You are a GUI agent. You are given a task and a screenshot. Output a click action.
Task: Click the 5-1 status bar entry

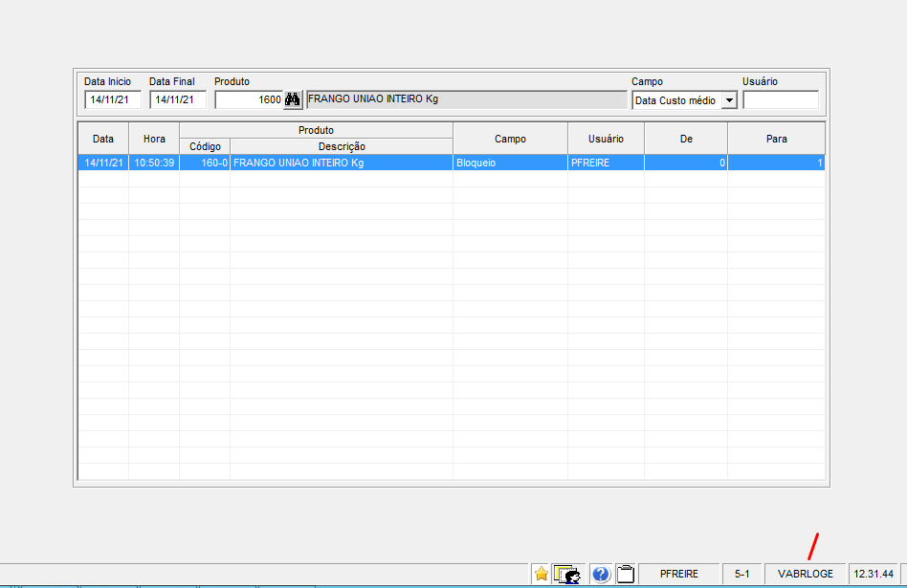point(742,574)
